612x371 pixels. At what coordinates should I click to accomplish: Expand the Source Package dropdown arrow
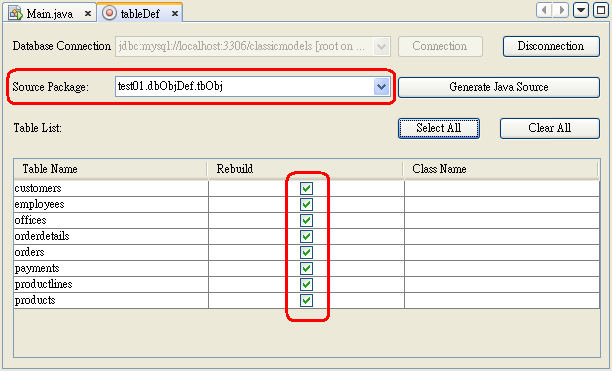point(381,87)
